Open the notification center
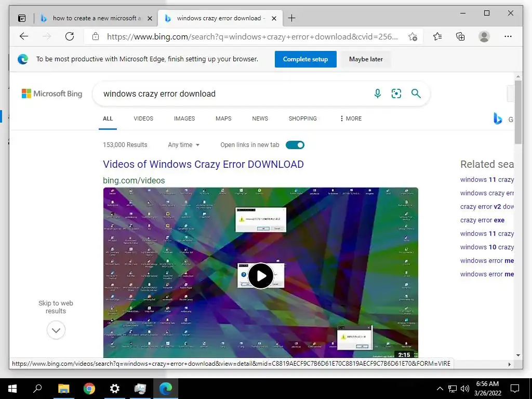This screenshot has width=532, height=399. [x=515, y=389]
